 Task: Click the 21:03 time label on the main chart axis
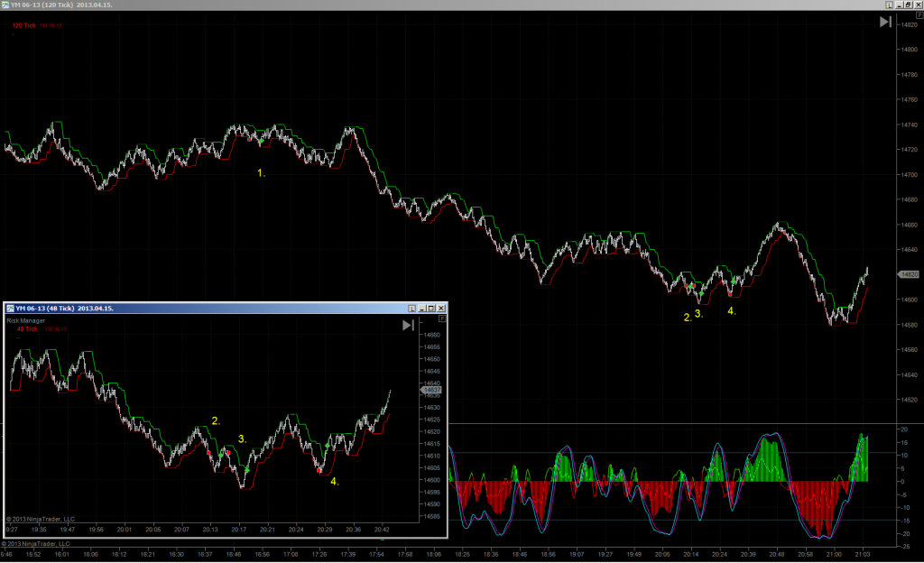pyautogui.click(x=862, y=554)
